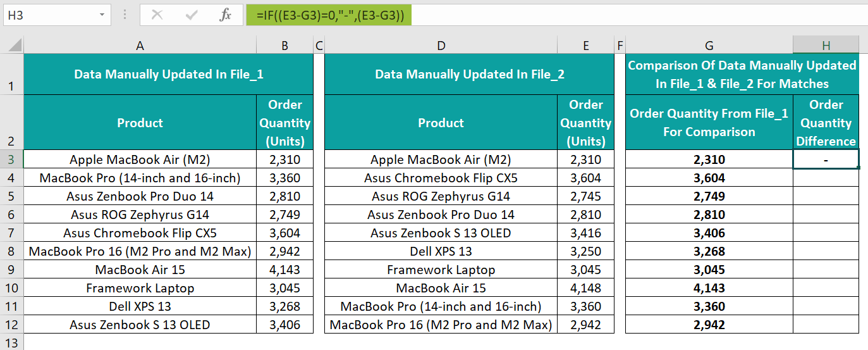Click cell A5 'Asus Zenbook Pro Duo 14'
Image resolution: width=868 pixels, height=350 pixels.
pyautogui.click(x=140, y=196)
